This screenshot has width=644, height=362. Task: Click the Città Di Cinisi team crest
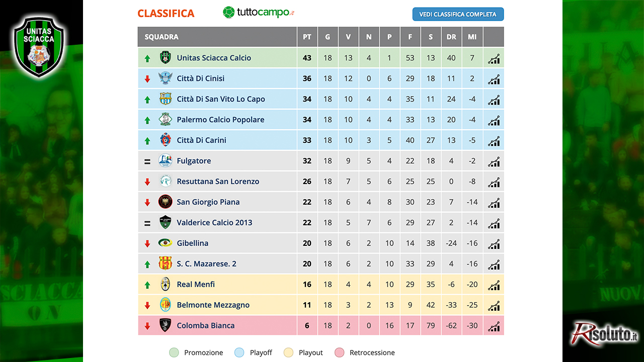[165, 78]
